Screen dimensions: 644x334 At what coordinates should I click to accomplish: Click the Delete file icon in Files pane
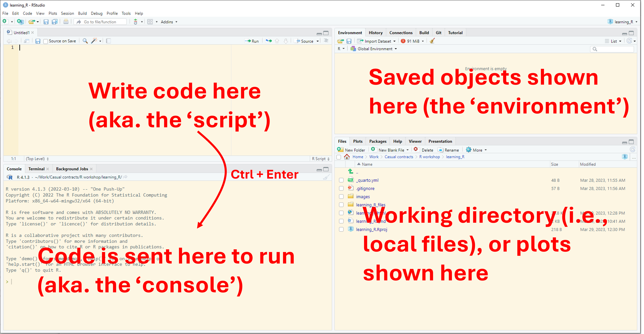coord(416,150)
